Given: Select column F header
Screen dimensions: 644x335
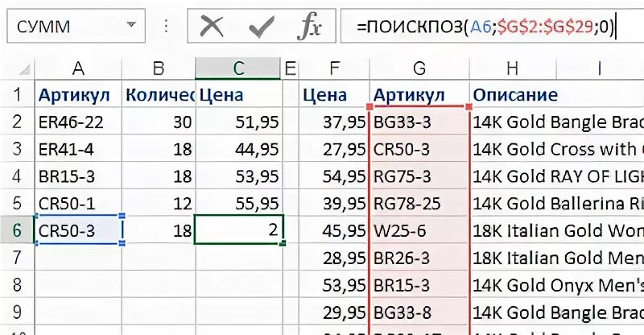Looking at the screenshot, I should click(x=334, y=68).
